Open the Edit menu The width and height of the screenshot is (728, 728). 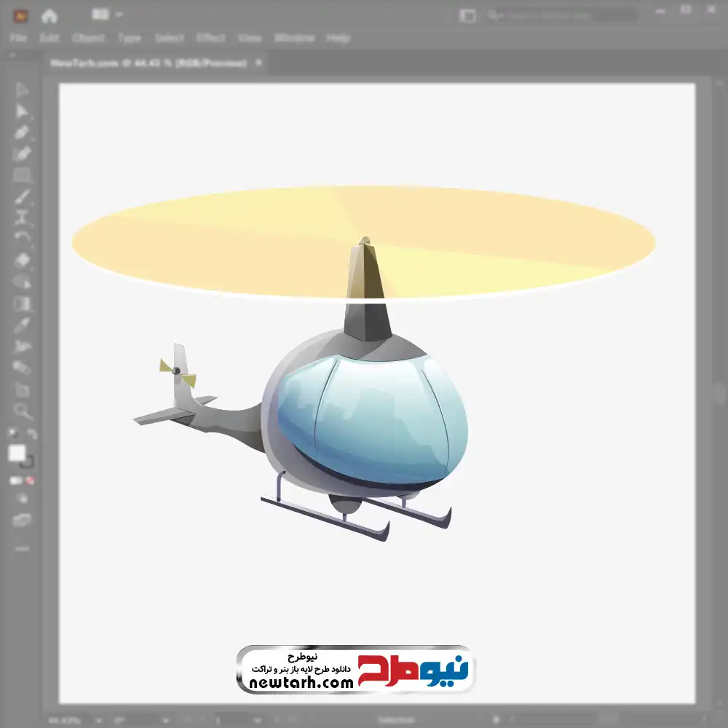(x=50, y=38)
